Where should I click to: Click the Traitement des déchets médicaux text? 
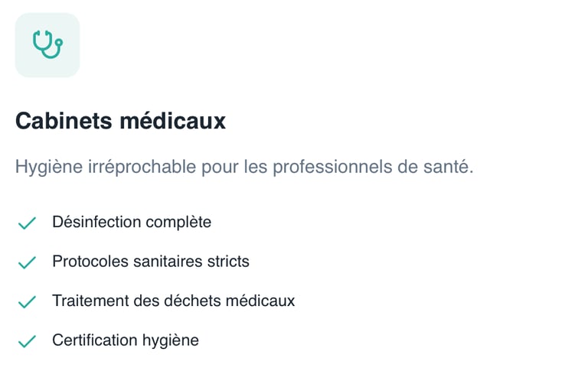173,301
